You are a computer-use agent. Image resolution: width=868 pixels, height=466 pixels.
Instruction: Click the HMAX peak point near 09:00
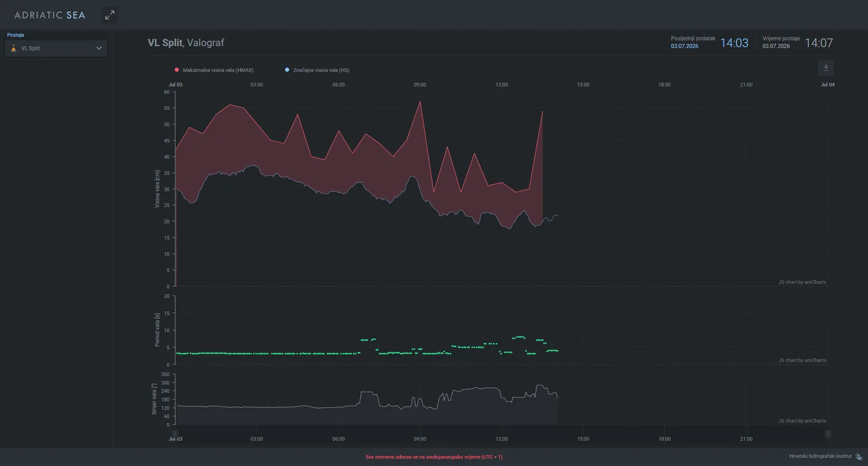pos(420,101)
